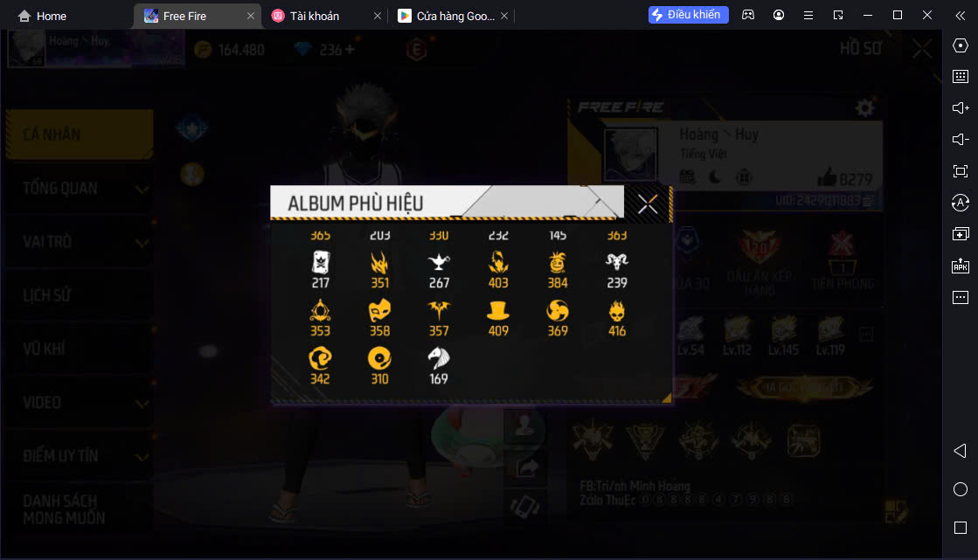Close the Album Phù Hiệu popup
This screenshot has width=978, height=560.
pos(648,204)
